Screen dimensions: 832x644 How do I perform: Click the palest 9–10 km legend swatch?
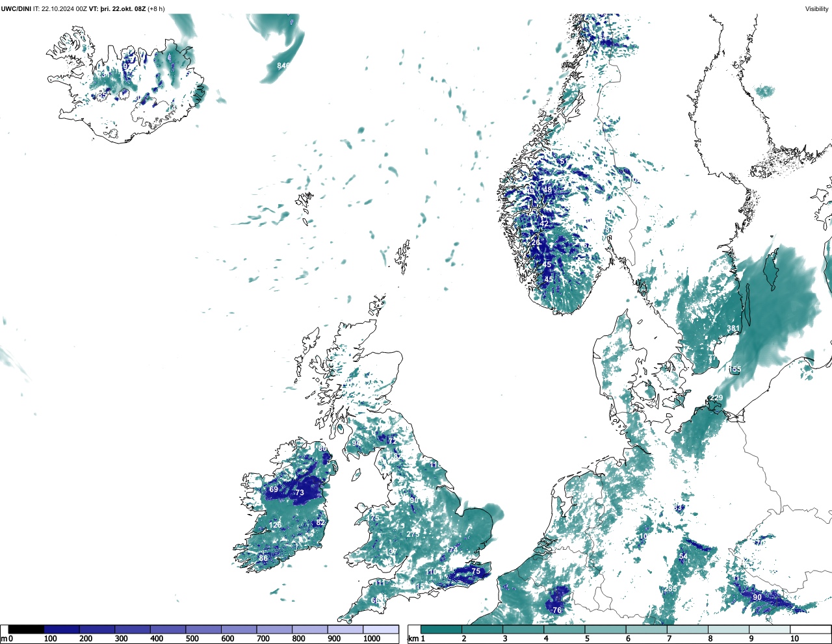(770, 629)
